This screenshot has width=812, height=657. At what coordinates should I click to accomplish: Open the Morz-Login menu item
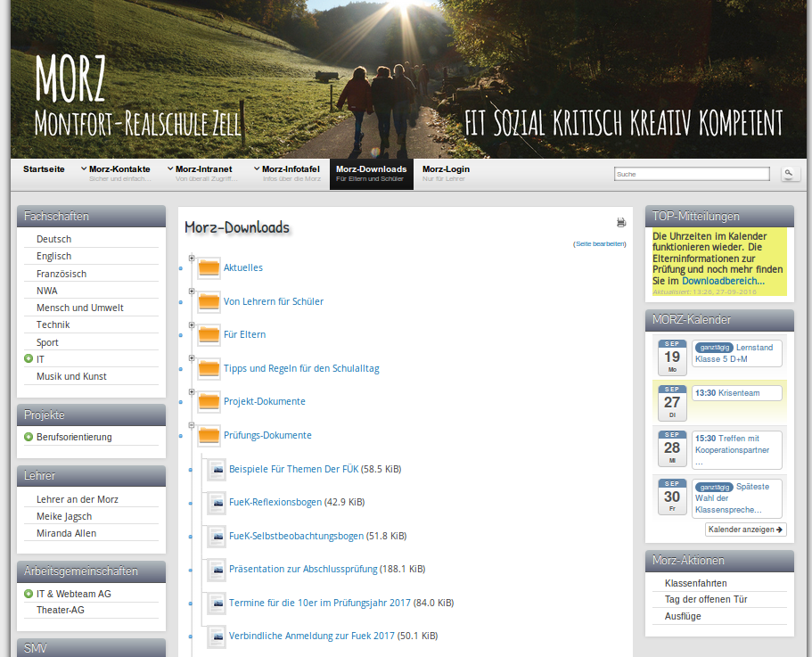(x=446, y=174)
